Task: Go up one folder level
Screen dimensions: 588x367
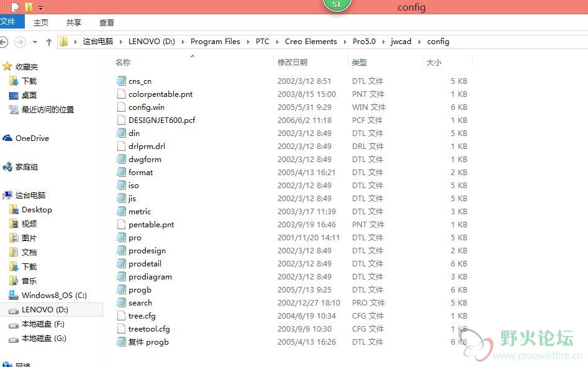Action: [49, 42]
